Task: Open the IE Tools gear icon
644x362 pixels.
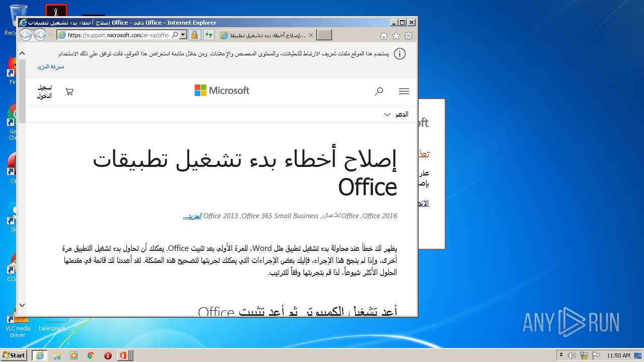Action: (x=409, y=36)
